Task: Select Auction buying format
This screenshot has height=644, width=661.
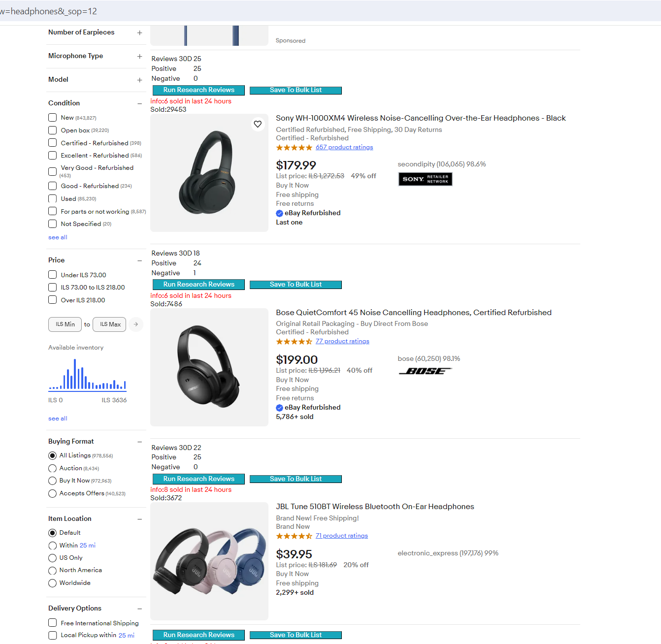Action: coord(53,468)
